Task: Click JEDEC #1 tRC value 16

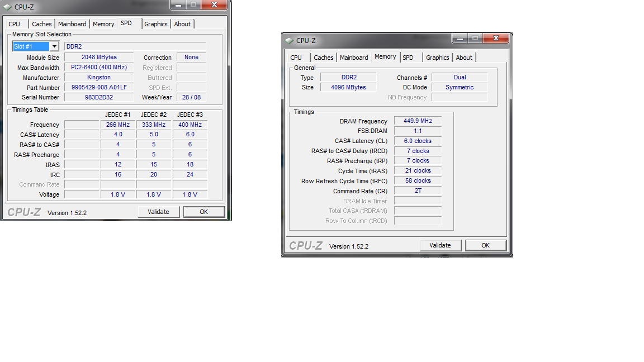Action: coord(118,174)
